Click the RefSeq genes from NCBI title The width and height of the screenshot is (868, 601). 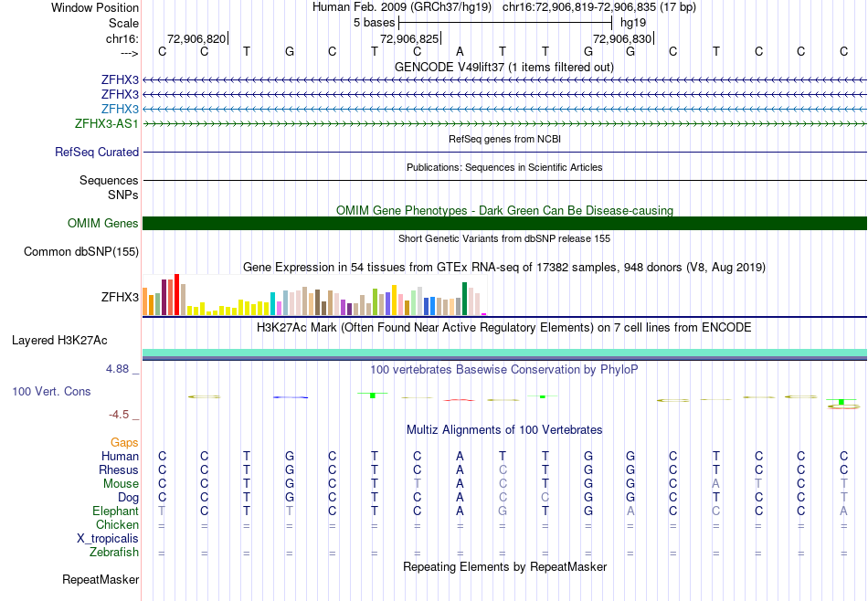pyautogui.click(x=504, y=139)
